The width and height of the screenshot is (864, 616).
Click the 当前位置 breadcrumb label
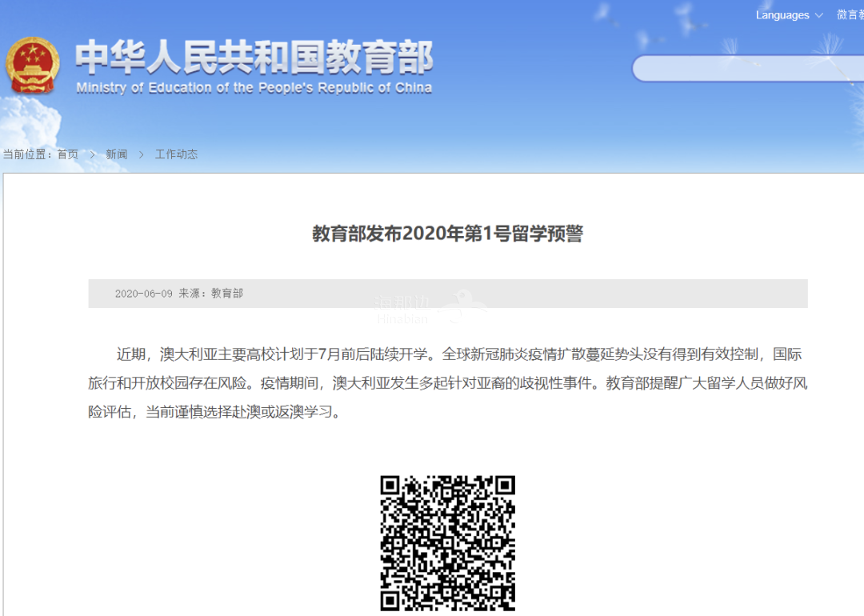[26, 154]
